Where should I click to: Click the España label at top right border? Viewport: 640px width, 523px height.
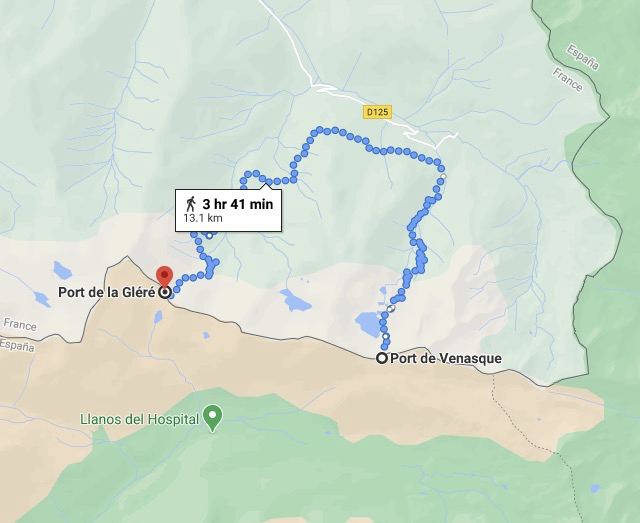pos(583,58)
